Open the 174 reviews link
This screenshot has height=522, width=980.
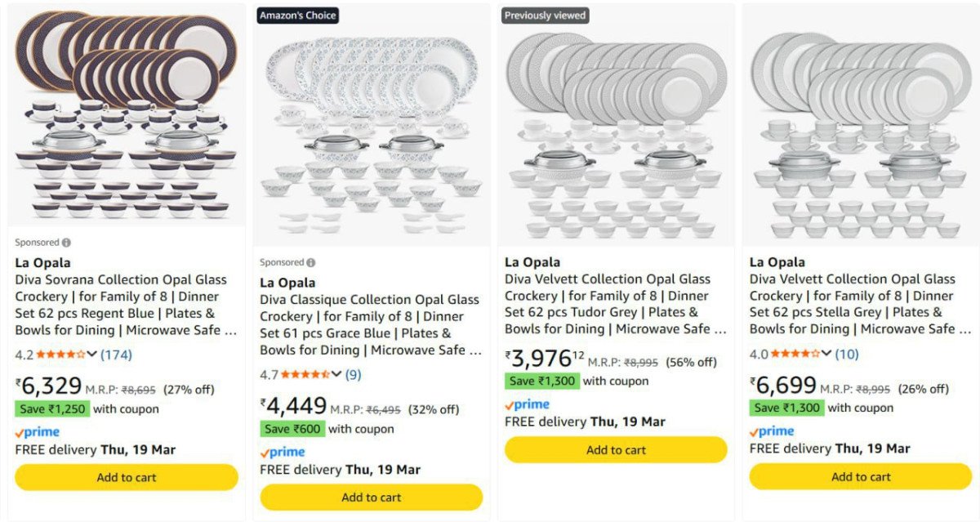click(x=116, y=355)
